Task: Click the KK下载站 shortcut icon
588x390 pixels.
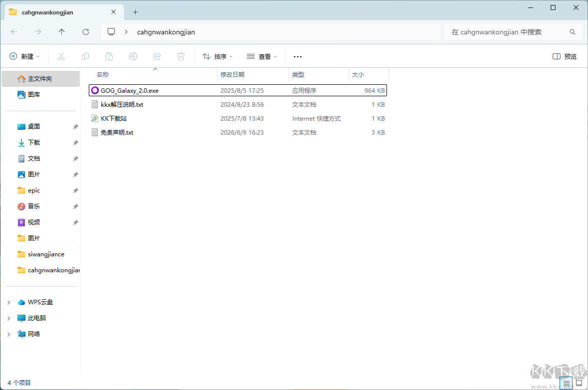Action: pos(95,119)
